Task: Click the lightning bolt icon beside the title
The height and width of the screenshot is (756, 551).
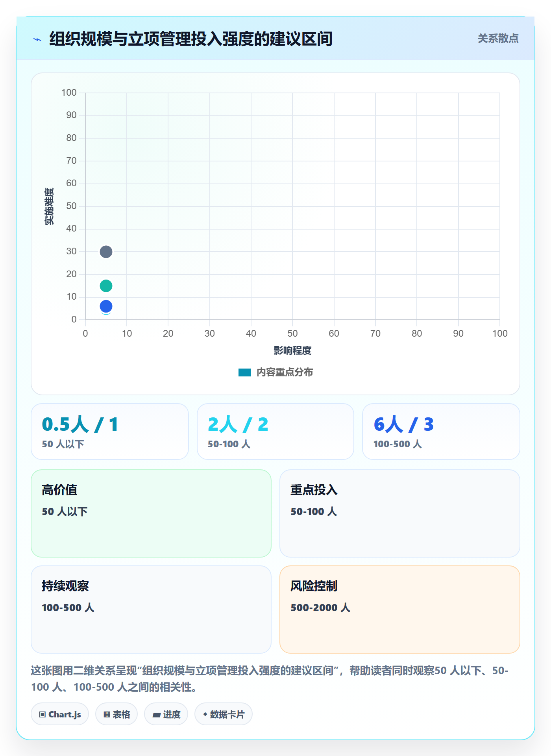Action: coord(37,39)
